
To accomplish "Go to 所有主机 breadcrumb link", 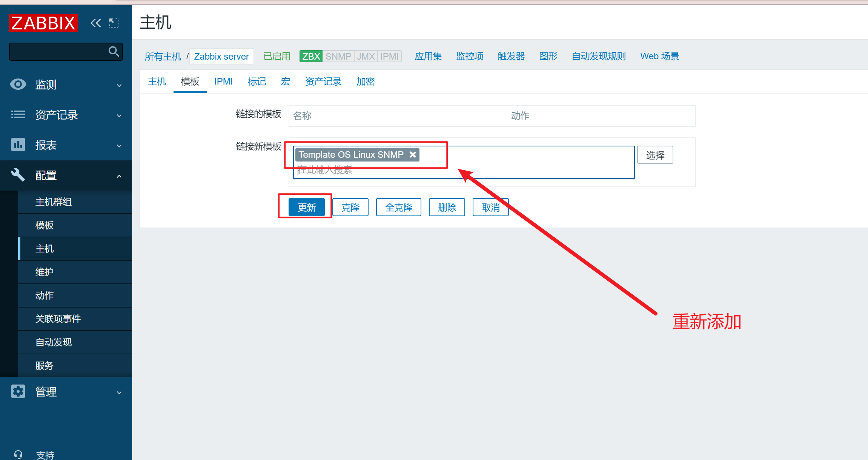I will (x=163, y=57).
